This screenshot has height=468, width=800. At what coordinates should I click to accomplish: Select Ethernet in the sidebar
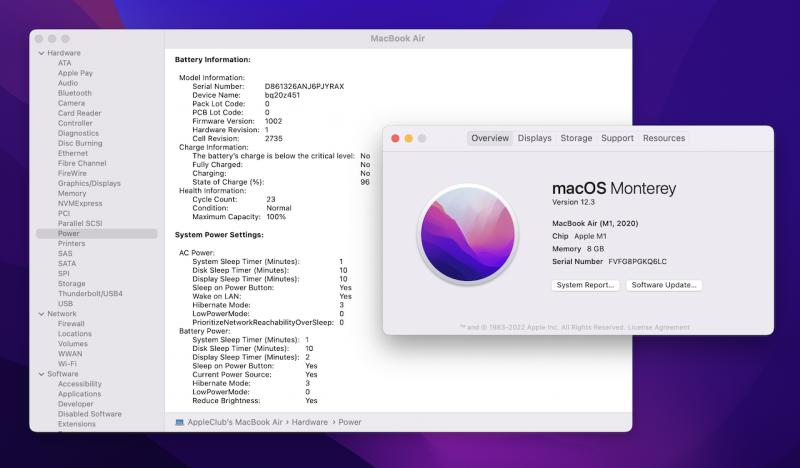[72, 153]
